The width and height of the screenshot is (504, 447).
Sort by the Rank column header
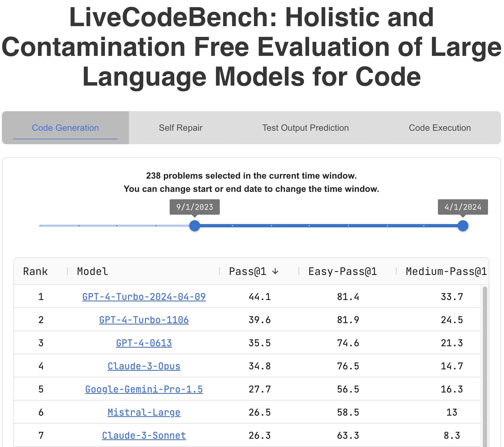36,271
